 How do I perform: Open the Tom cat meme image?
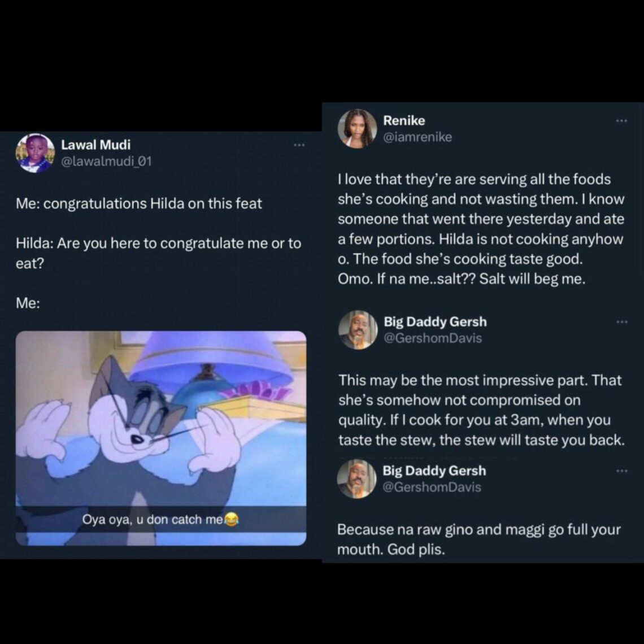pyautogui.click(x=161, y=438)
